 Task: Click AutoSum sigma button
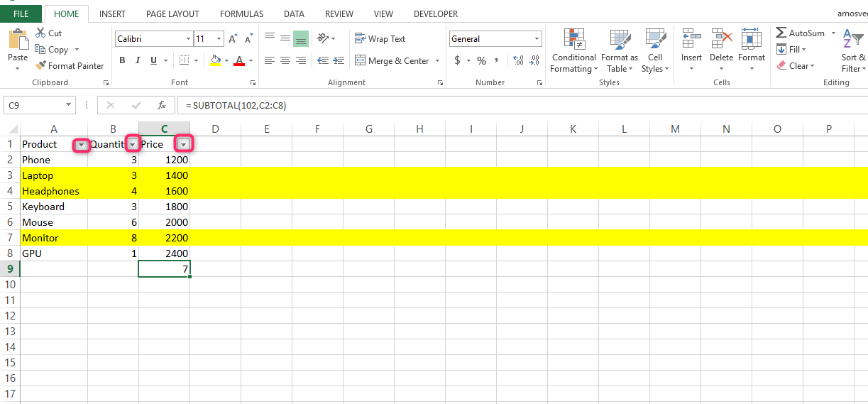801,33
